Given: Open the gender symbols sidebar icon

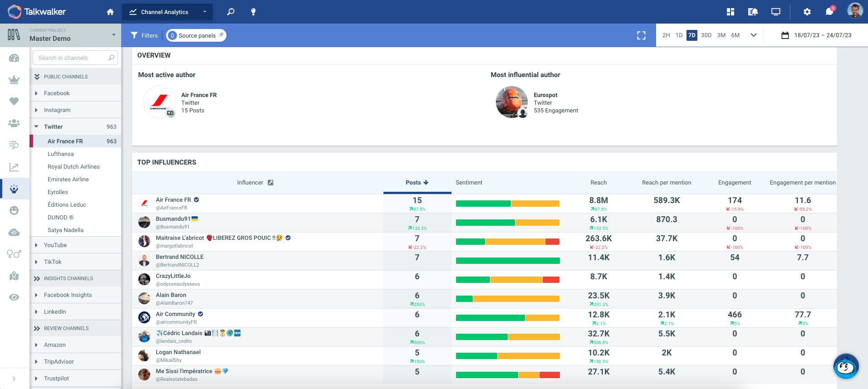Looking at the screenshot, I should tap(14, 254).
